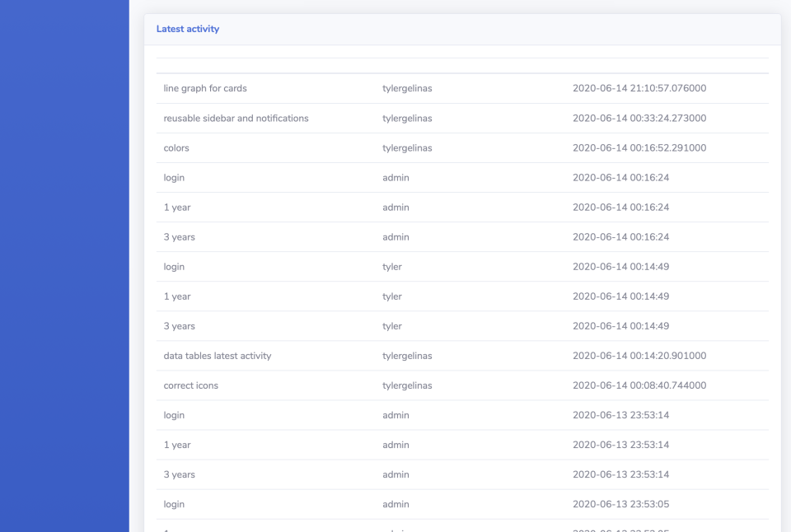The width and height of the screenshot is (791, 532).
Task: Click timestamp 2020-06-14 00:14:20.901000
Action: point(639,356)
